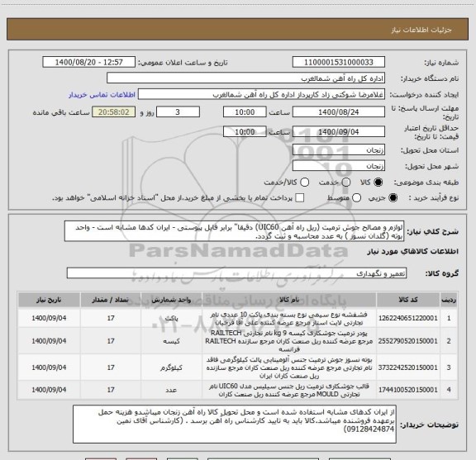Select the خدمت radio button
Viewport: 476px width, 460px height.
coord(346,182)
